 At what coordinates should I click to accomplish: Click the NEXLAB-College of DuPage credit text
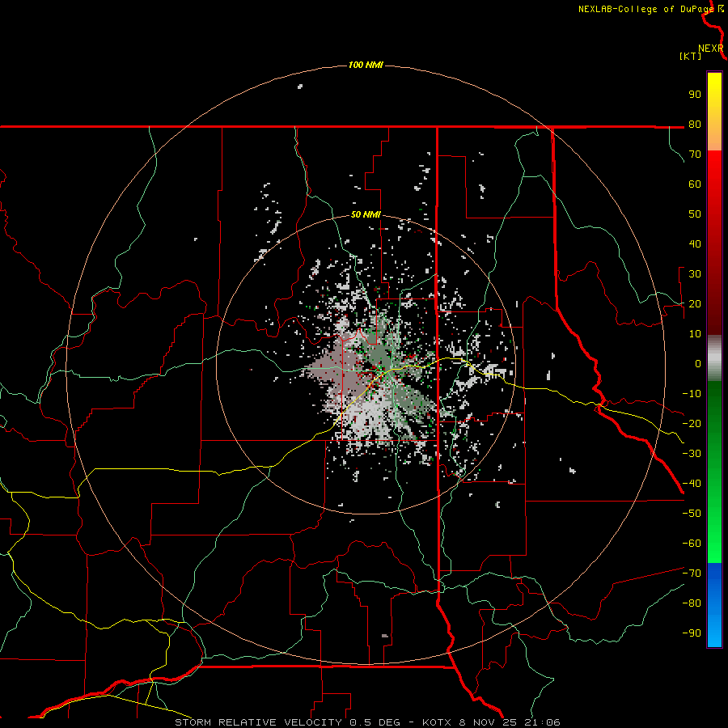coord(645,9)
